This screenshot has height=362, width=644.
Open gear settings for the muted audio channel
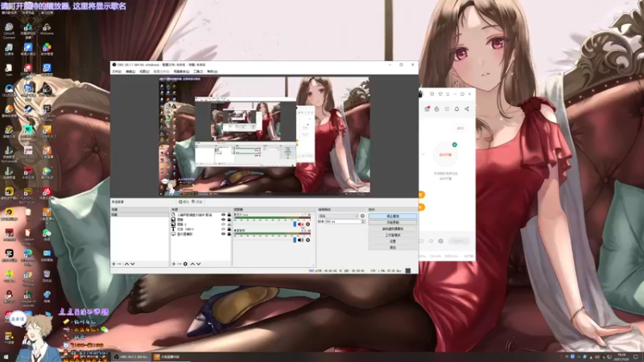pos(308,224)
